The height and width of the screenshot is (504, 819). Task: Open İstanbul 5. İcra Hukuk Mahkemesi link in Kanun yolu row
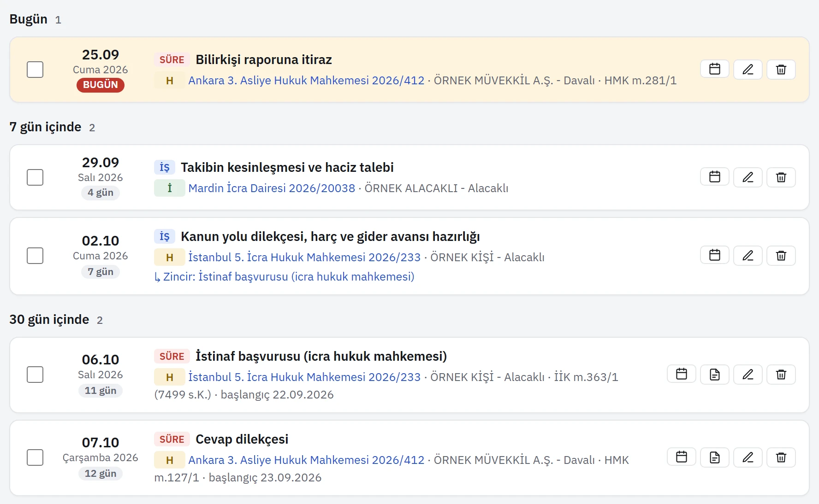[x=304, y=258]
